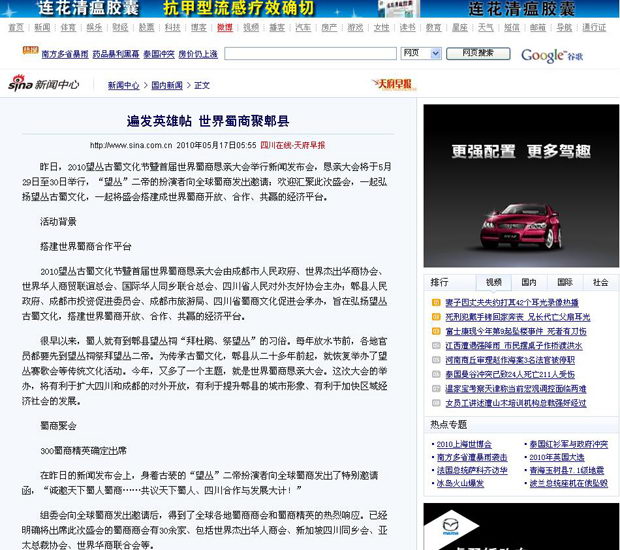620x550 pixels.
Task: Click the search text input field
Action: 310,53
